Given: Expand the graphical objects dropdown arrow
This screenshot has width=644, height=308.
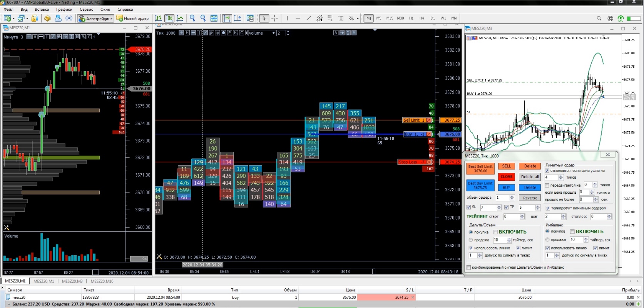Looking at the screenshot, I should point(358,18).
